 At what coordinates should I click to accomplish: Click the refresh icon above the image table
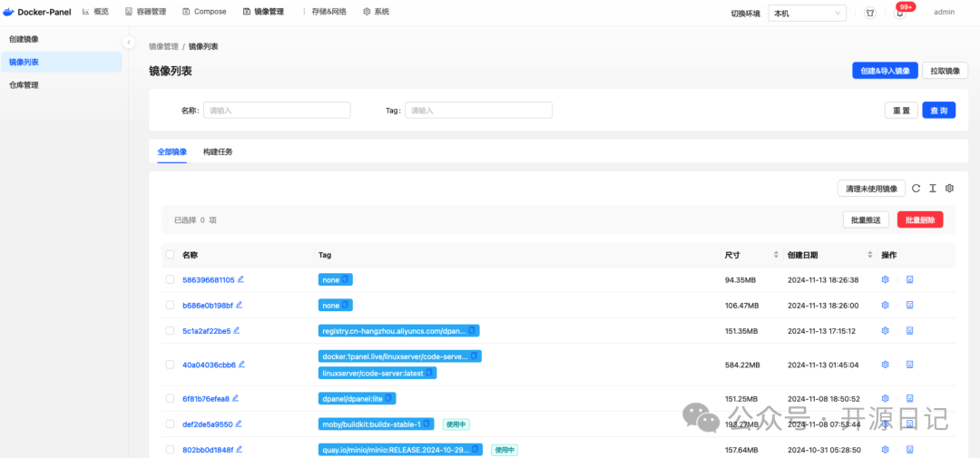(x=916, y=188)
